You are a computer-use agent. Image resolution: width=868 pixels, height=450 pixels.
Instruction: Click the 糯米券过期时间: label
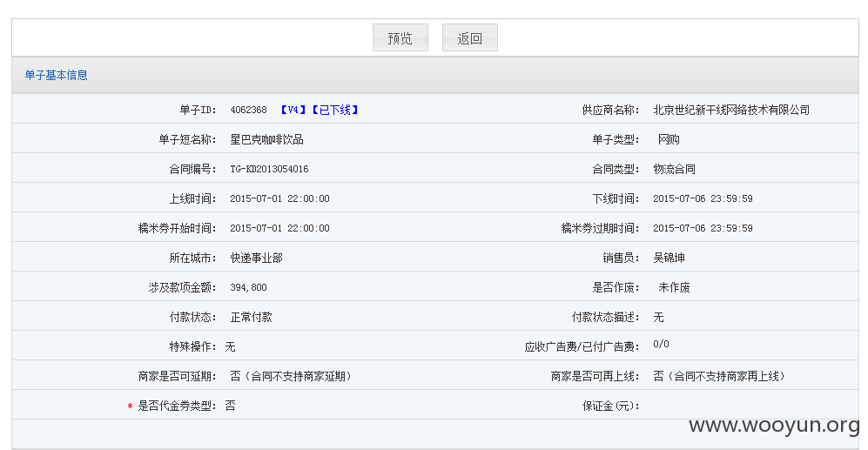coord(600,229)
